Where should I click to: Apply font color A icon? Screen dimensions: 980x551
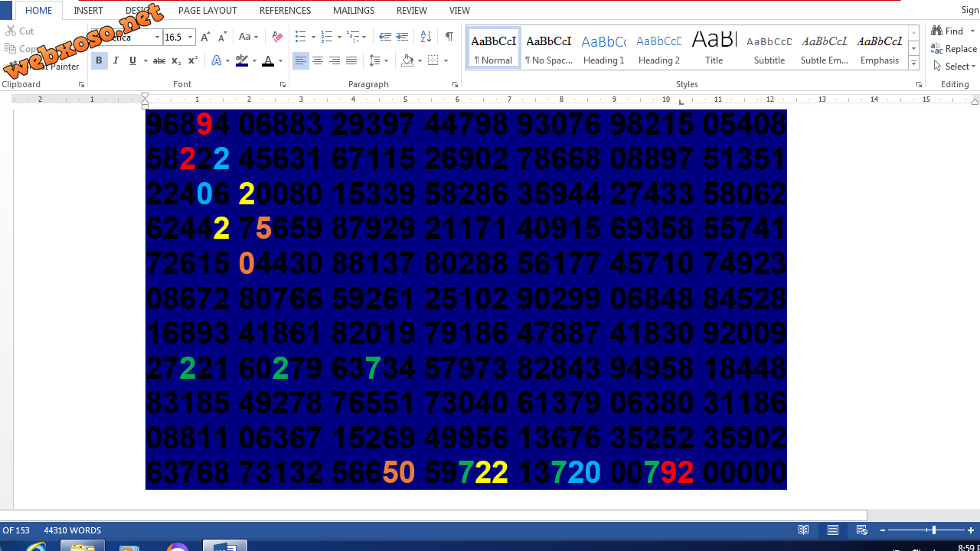coord(268,60)
